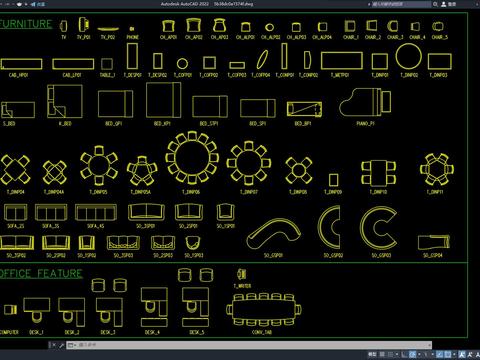480x360 pixels.
Task: Click the title bar help search field
Action: (401, 4)
